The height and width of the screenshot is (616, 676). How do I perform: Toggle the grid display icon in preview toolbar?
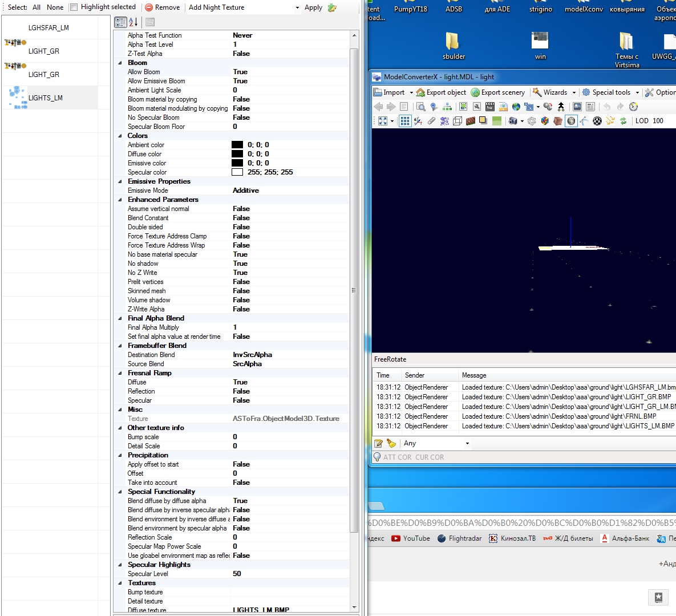click(x=404, y=121)
